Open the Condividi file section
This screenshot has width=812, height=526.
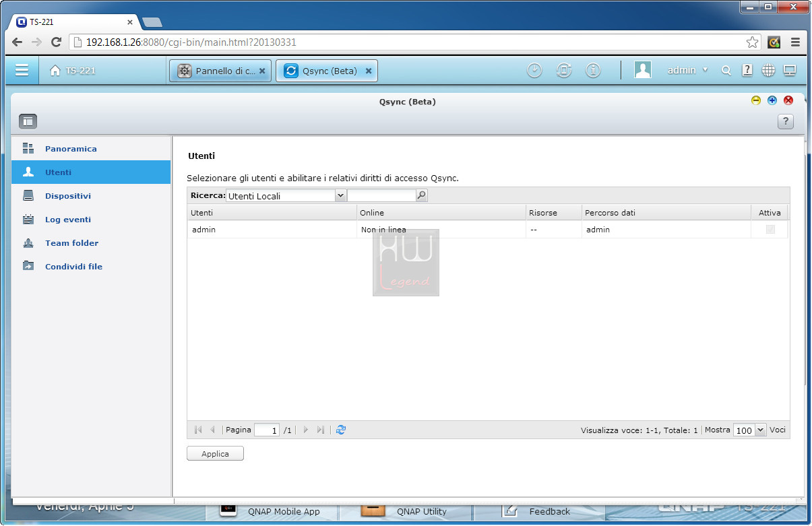[x=91, y=267]
